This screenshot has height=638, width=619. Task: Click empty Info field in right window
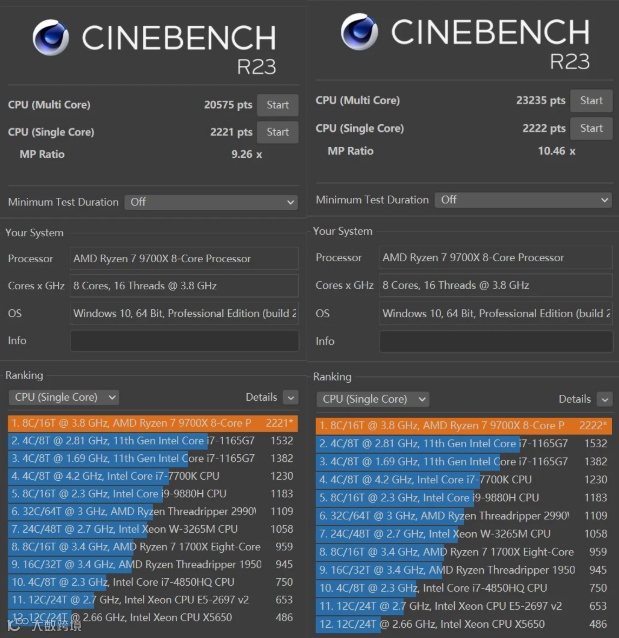click(496, 341)
